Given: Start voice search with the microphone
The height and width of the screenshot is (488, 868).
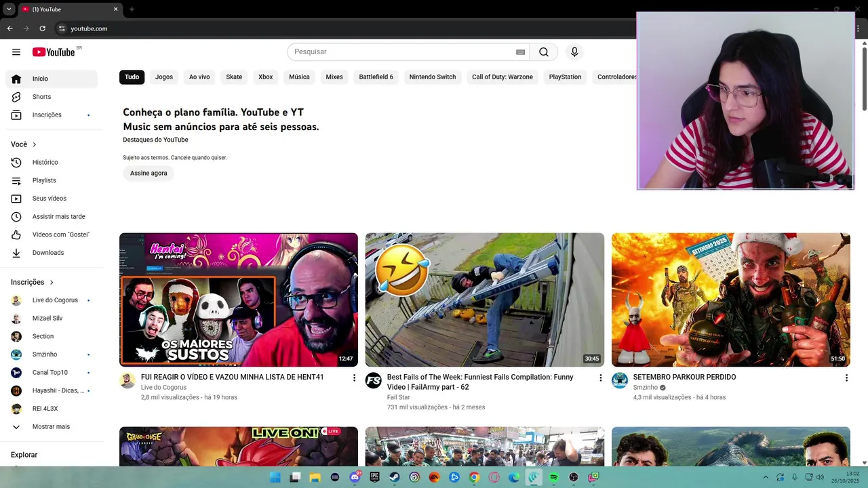Looking at the screenshot, I should 574,52.
